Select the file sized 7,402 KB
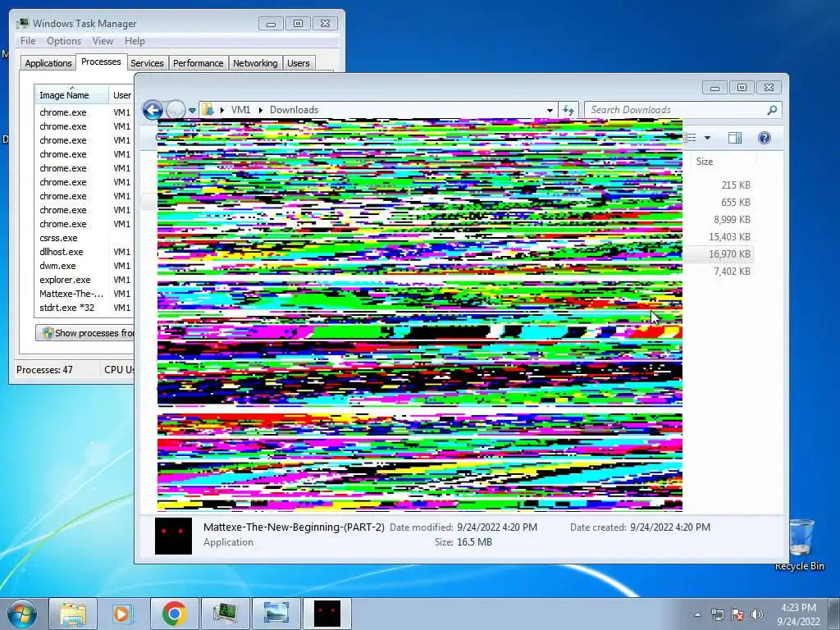Viewport: 840px width, 630px height. tap(732, 271)
